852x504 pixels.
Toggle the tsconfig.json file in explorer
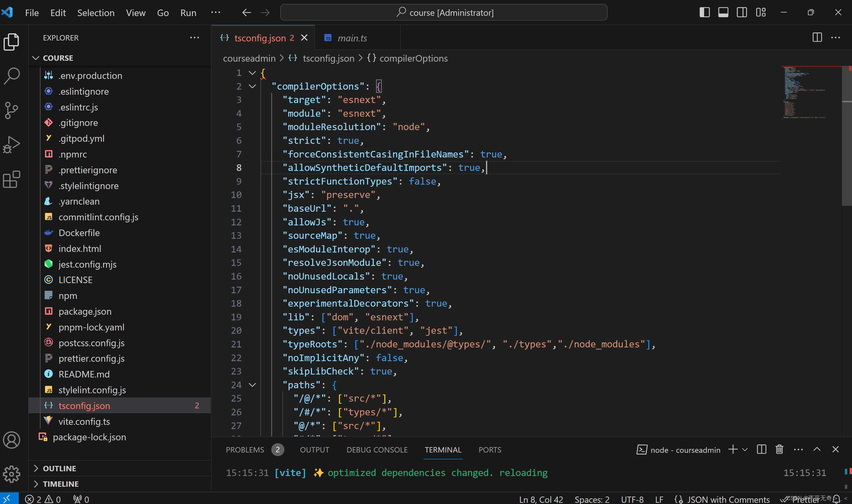(x=84, y=405)
